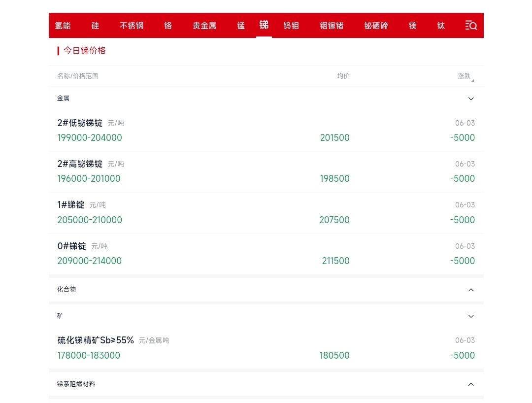
Task: Click average price 180500
Action: coord(334,356)
